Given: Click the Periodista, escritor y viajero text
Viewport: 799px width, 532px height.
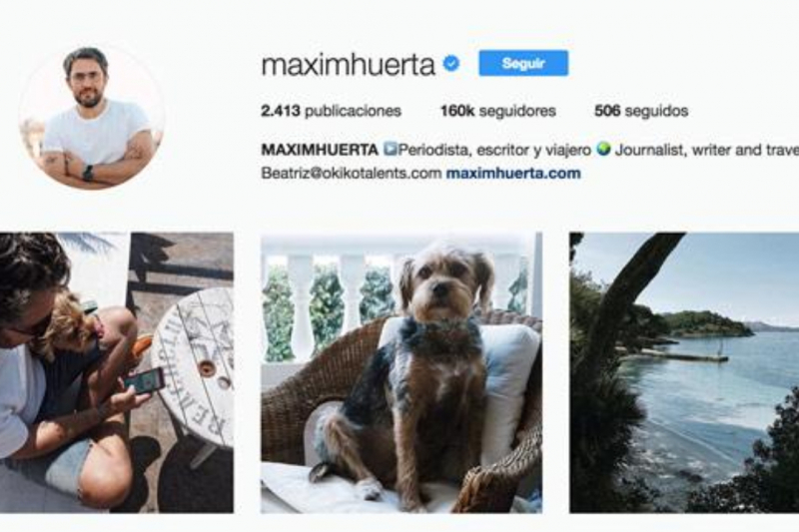Looking at the screenshot, I should [494, 150].
